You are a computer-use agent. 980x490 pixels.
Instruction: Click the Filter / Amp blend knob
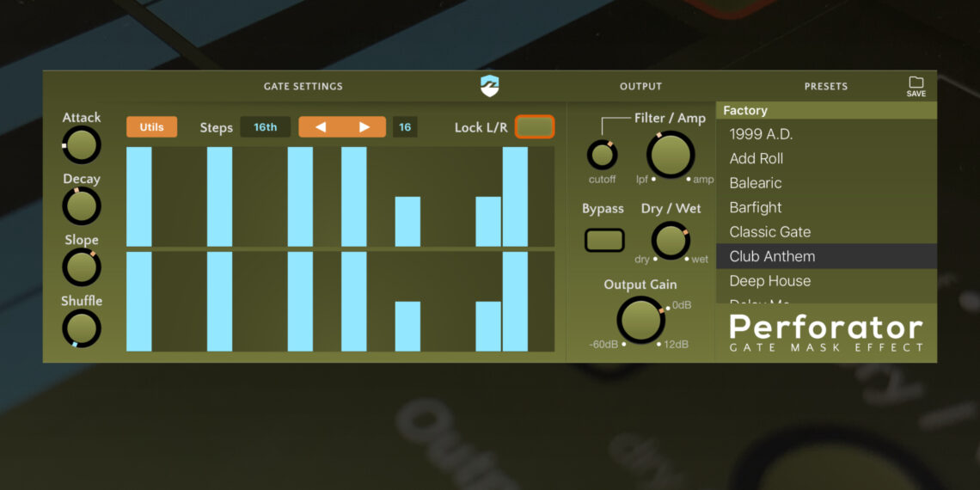671,156
